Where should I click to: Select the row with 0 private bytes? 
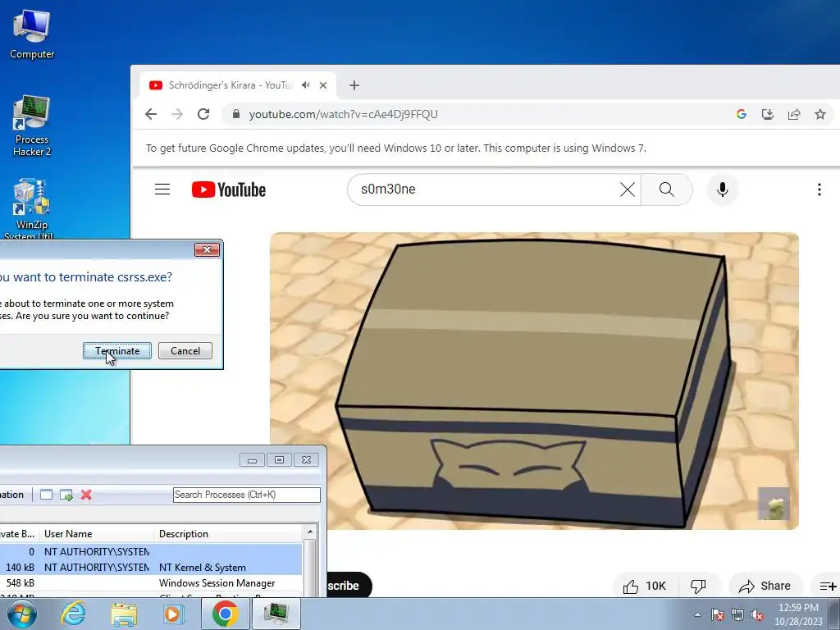(x=151, y=552)
